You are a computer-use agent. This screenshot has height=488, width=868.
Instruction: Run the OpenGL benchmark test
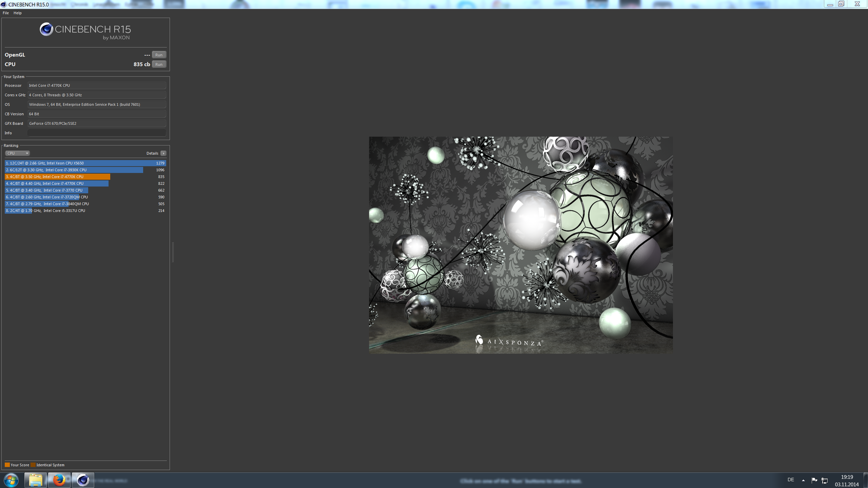click(159, 55)
